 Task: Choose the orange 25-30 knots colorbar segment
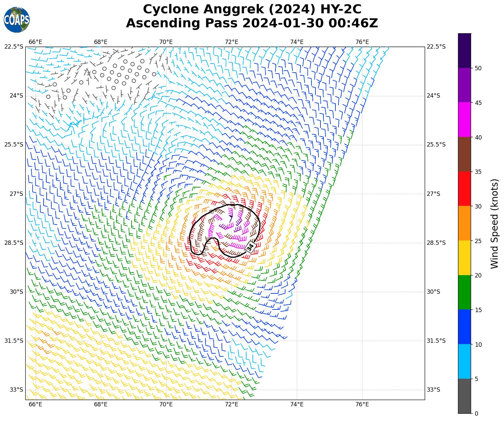[x=464, y=223]
